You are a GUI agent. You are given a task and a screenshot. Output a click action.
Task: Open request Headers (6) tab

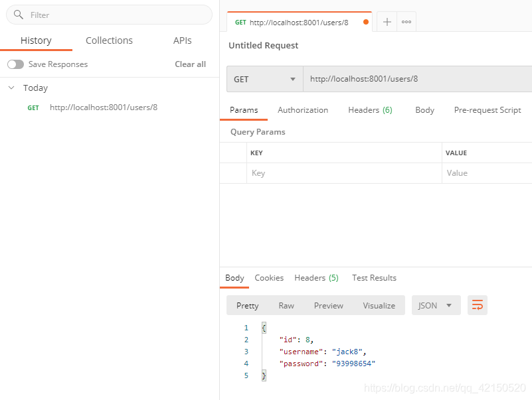[x=370, y=110]
